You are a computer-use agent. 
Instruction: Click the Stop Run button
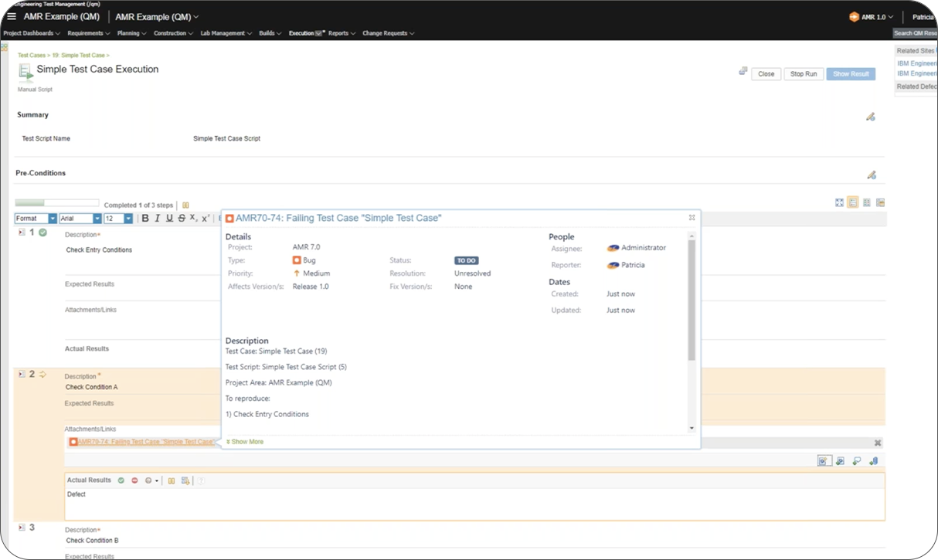coord(804,74)
